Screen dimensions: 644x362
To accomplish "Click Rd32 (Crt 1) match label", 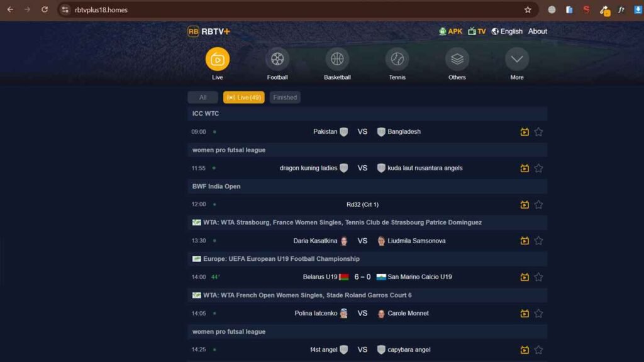I will [362, 204].
